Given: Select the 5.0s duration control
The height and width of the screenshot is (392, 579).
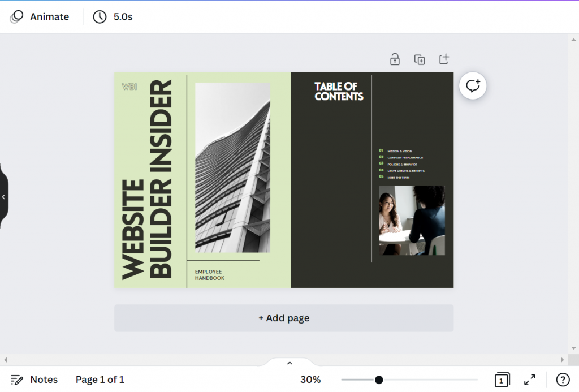Looking at the screenshot, I should pyautogui.click(x=113, y=16).
